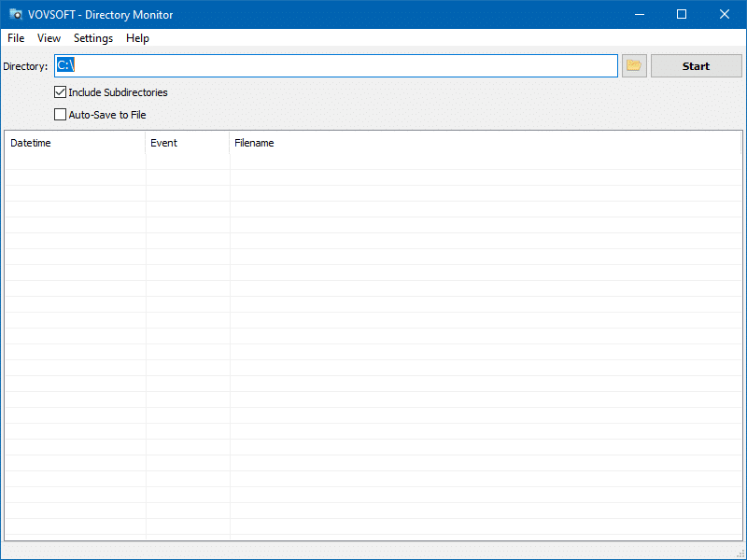Open the View menu
This screenshot has width=747, height=560.
(49, 38)
